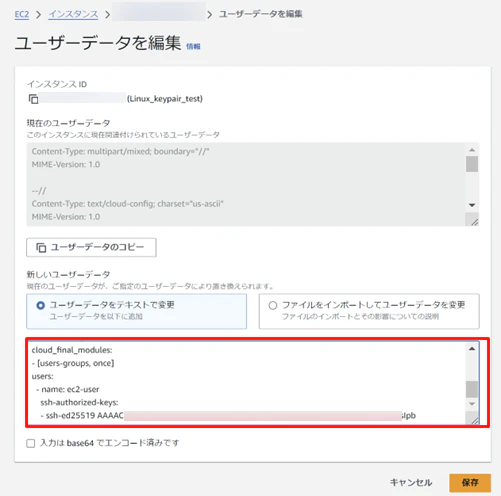Image resolution: width=501 pixels, height=496 pixels.
Task: Go to the インスタンス breadcrumb link
Action: [x=73, y=14]
